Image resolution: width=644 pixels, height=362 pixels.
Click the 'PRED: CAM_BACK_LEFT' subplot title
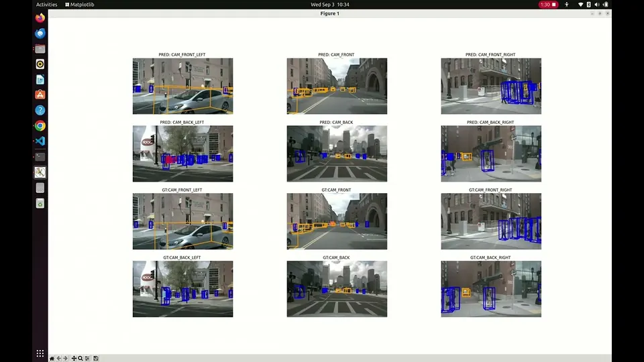[x=182, y=122]
